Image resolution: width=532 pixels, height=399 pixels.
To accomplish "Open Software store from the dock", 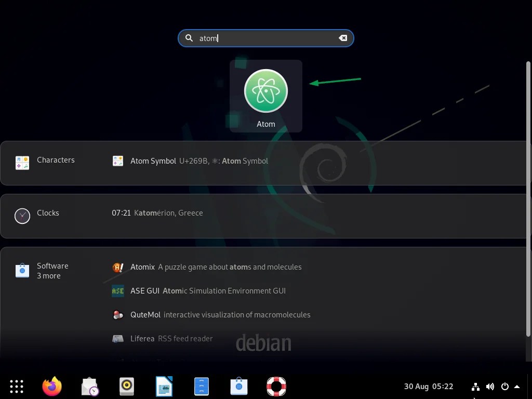I will coord(239,387).
